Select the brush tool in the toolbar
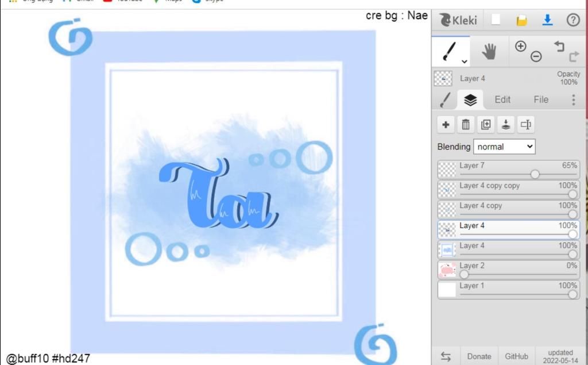Image resolution: width=588 pixels, height=365 pixels. pyautogui.click(x=449, y=52)
